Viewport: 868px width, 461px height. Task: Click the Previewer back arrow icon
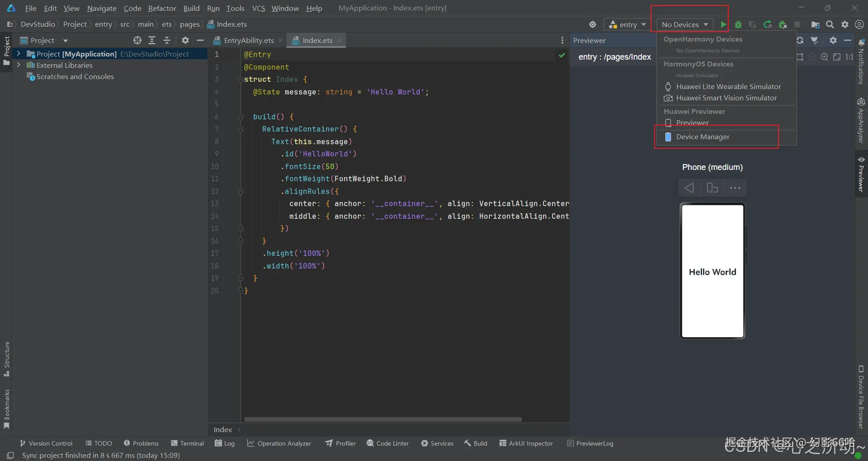[x=689, y=188]
